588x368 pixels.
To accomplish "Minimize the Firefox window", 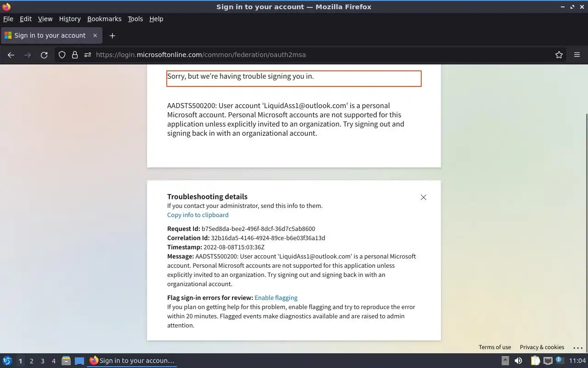I will click(x=563, y=7).
